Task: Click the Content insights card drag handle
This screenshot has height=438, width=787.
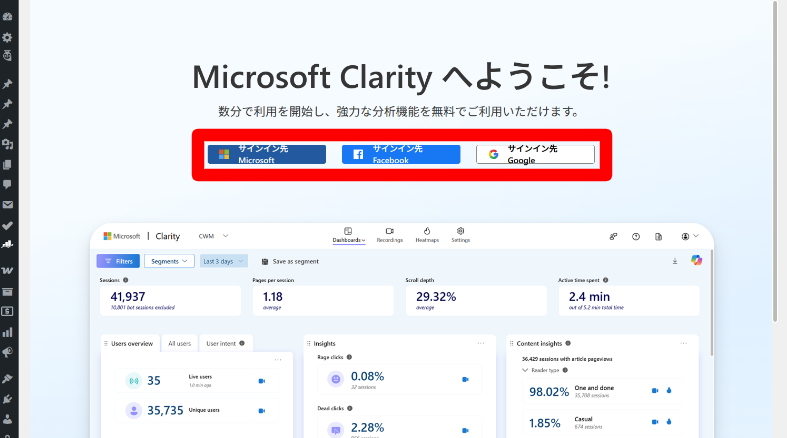Action: point(511,343)
